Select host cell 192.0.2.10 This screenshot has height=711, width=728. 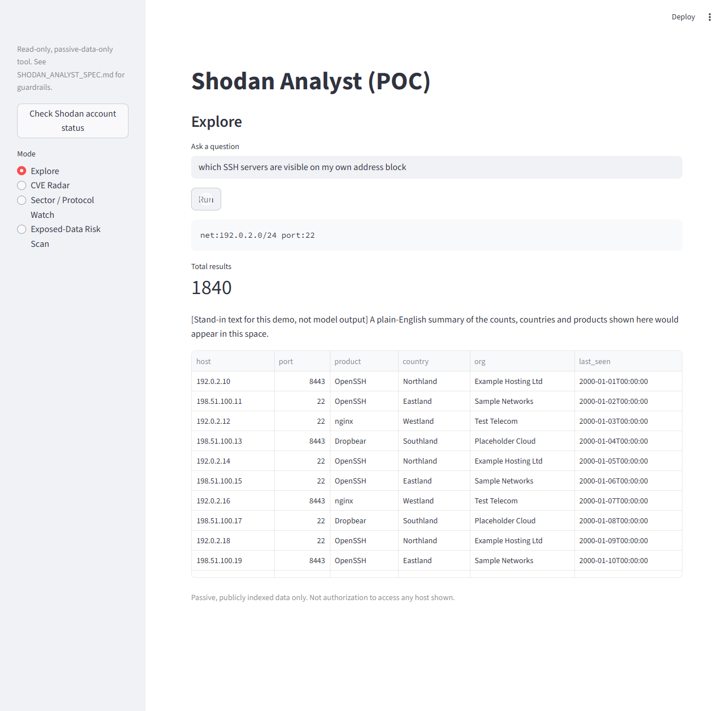[233, 381]
